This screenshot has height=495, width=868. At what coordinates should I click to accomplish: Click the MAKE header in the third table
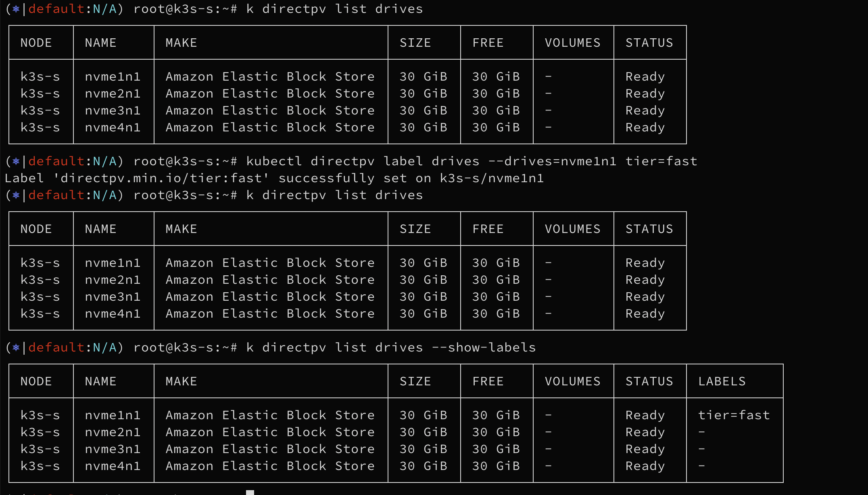182,381
